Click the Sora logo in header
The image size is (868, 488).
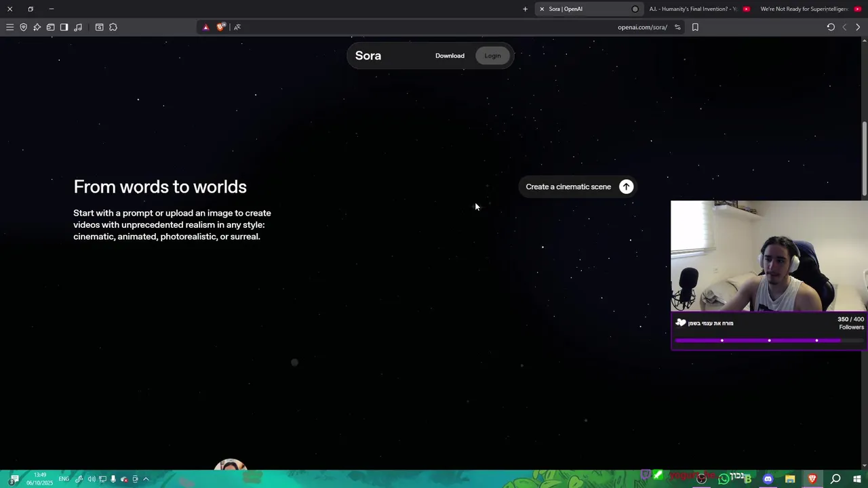pyautogui.click(x=368, y=56)
